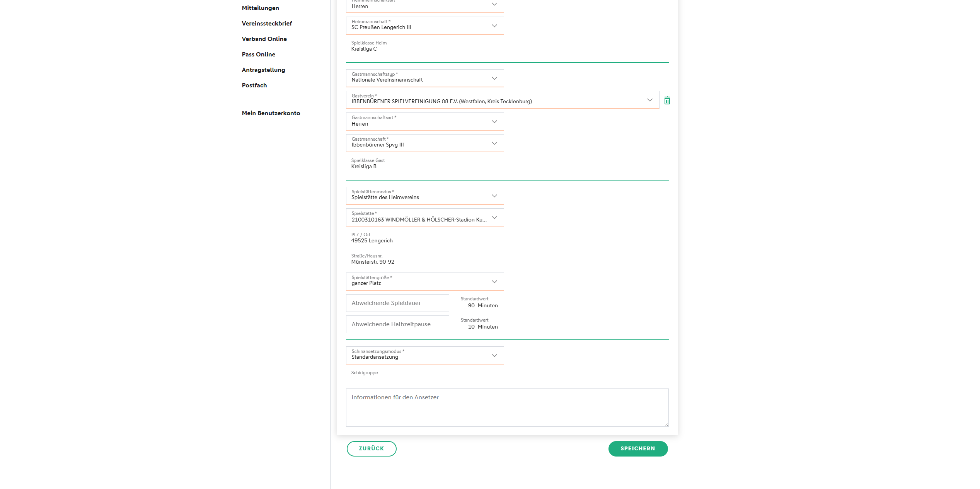Click the Zurück button

tap(371, 448)
